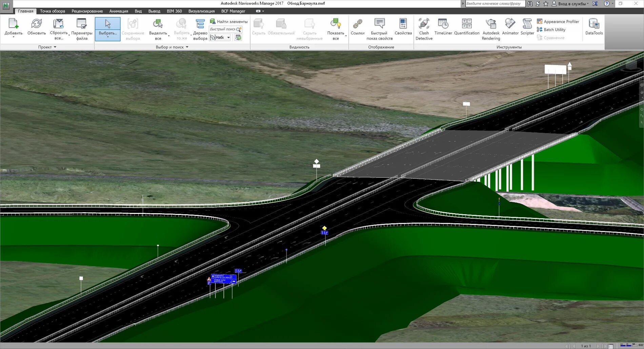Screen dimensions: 644x349
Task: Expand the info center arrow beside search field
Action: 463,4
